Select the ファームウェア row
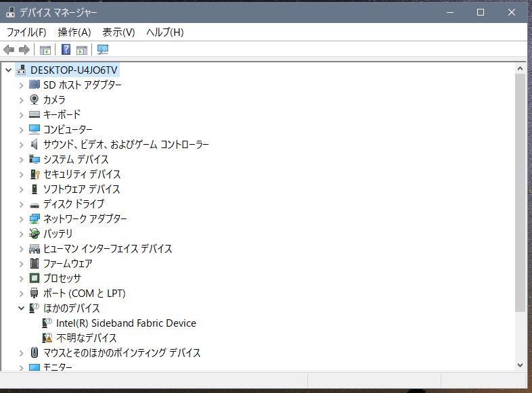 68,264
